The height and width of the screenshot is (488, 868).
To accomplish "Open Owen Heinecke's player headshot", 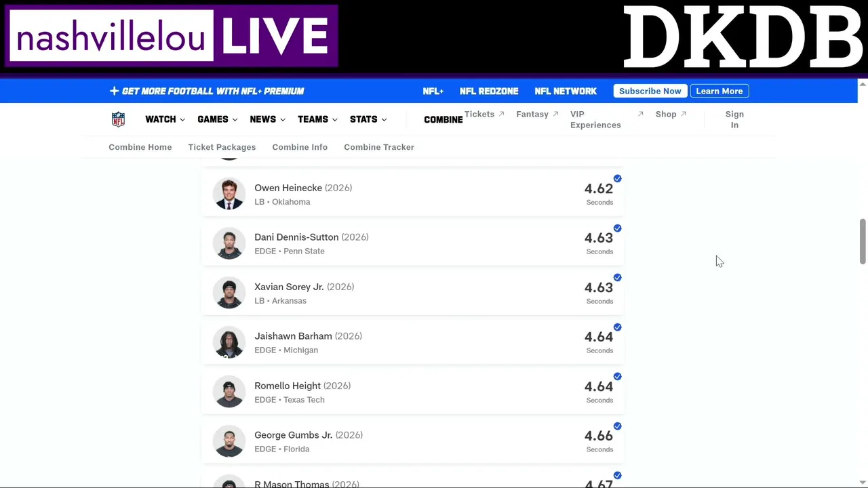I will (x=229, y=194).
